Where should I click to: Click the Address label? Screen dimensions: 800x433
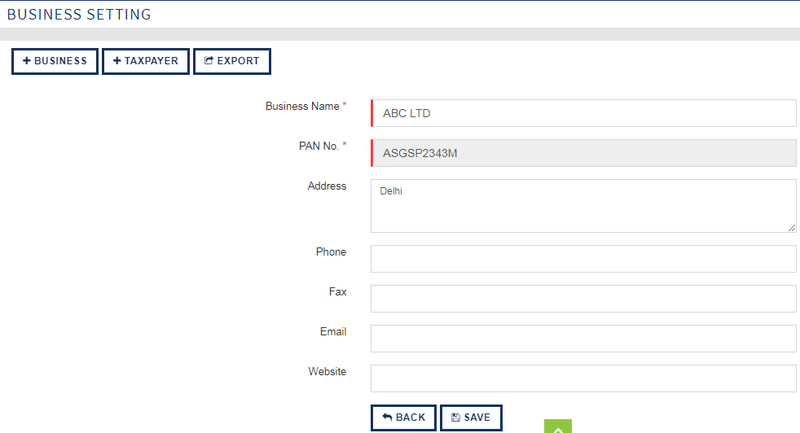pos(327,186)
